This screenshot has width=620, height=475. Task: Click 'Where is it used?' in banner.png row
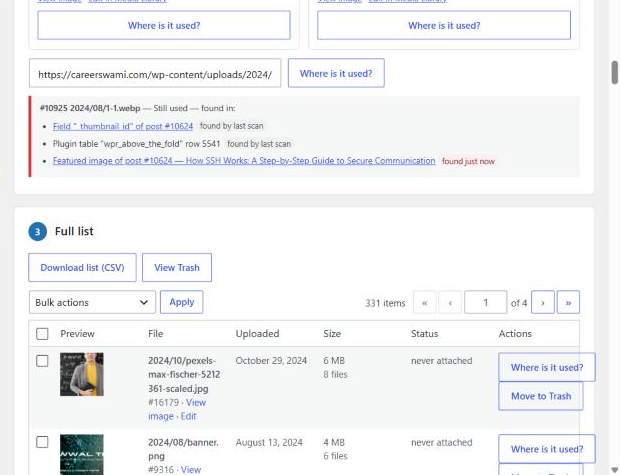(547, 449)
